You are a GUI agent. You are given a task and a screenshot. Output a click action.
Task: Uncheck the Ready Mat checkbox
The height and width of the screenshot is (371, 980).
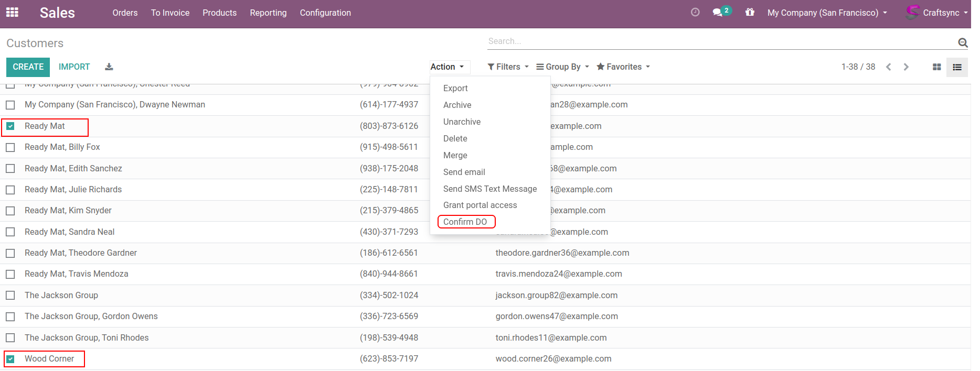(x=10, y=126)
